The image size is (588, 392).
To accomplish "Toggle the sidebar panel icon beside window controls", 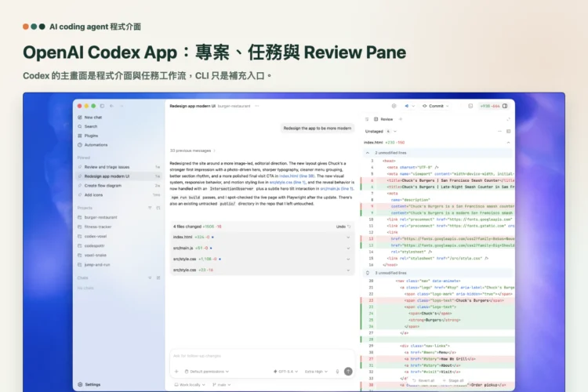I will point(102,106).
